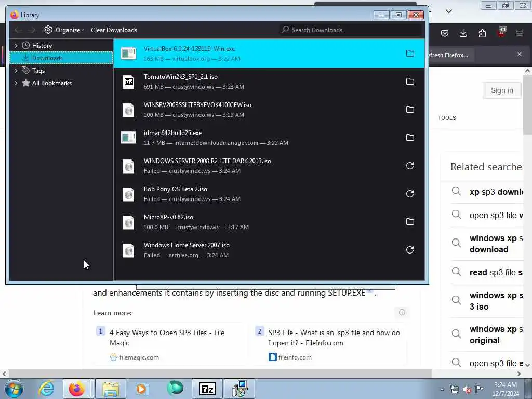Go forward using Library forward arrow
Image resolution: width=532 pixels, height=399 pixels.
(x=32, y=30)
